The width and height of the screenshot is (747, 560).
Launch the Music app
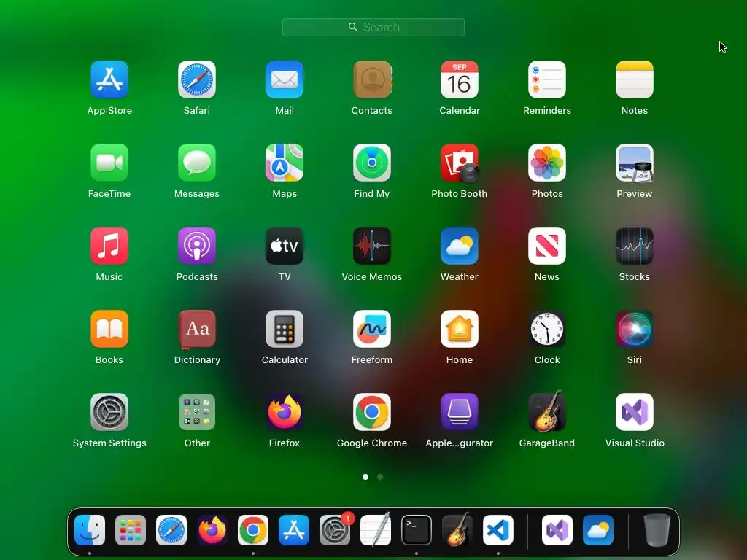(x=109, y=246)
